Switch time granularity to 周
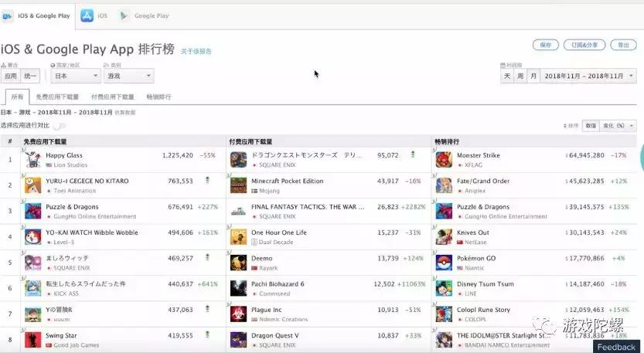Image resolution: width=644 pixels, height=353 pixels. click(x=520, y=76)
